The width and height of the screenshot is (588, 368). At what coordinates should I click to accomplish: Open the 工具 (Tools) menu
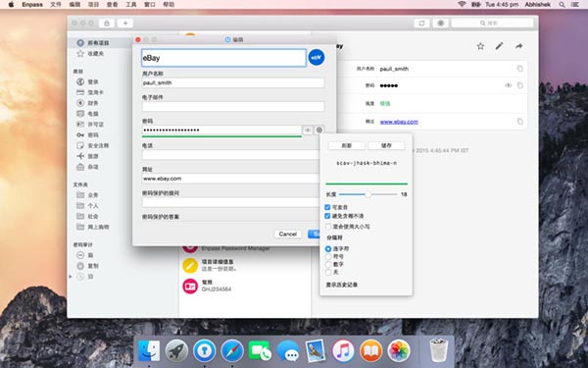pyautogui.click(x=131, y=5)
